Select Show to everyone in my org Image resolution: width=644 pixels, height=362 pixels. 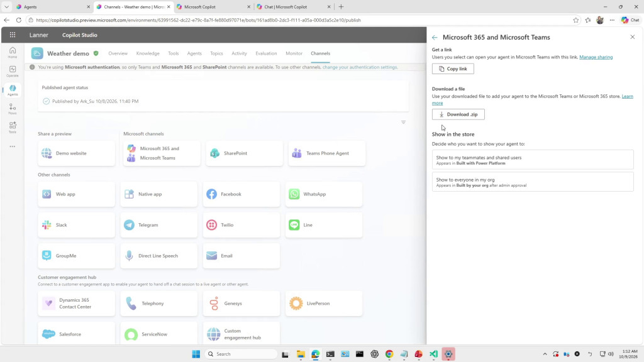coord(533,182)
